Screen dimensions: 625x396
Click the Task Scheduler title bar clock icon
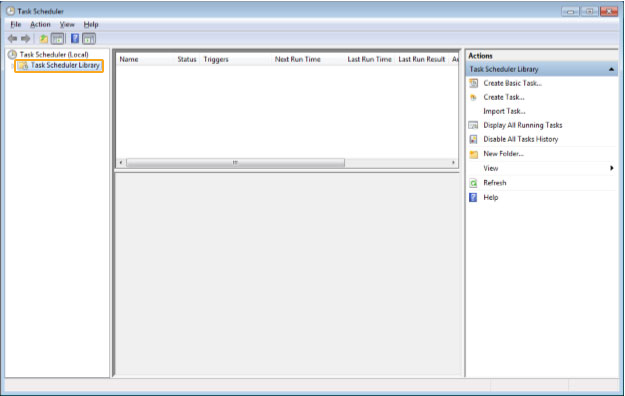pyautogui.click(x=10, y=11)
